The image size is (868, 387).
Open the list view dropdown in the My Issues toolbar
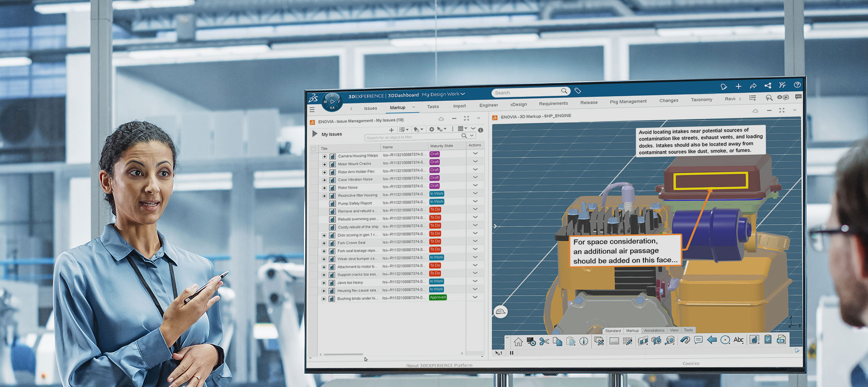pos(462,129)
